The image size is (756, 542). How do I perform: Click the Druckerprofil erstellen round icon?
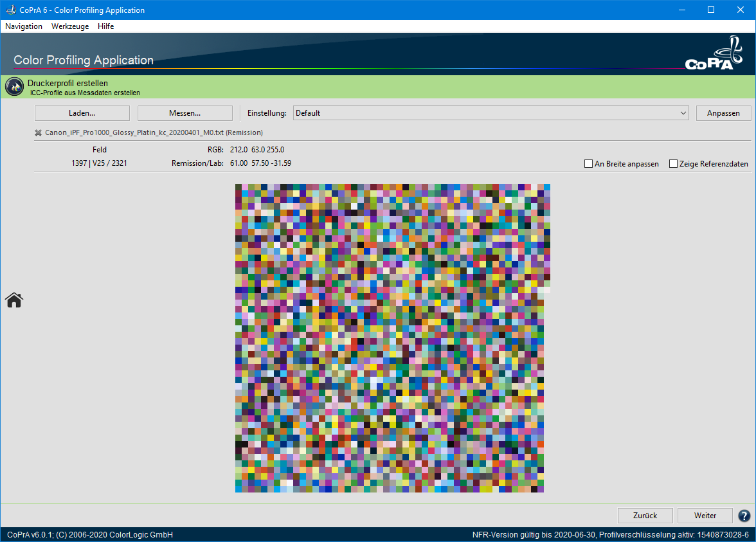14,87
